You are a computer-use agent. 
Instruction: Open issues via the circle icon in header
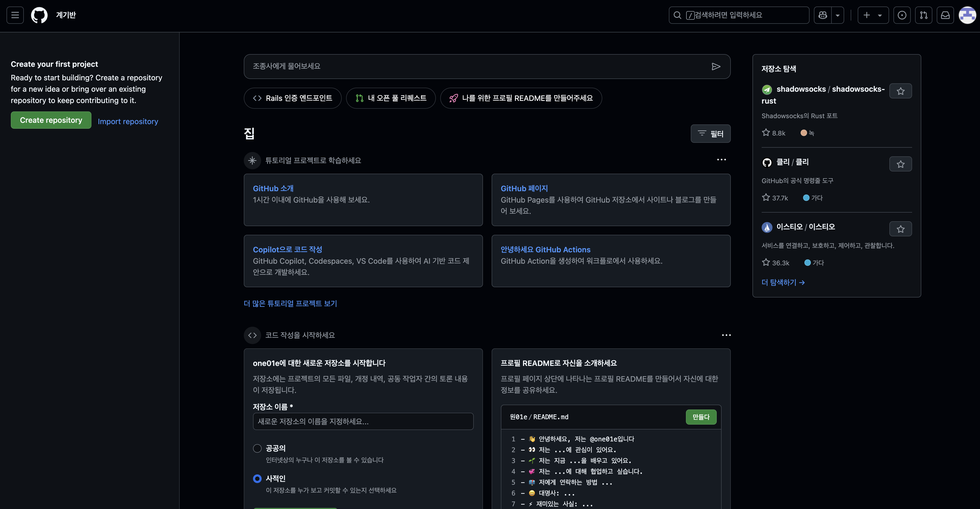pyautogui.click(x=902, y=15)
